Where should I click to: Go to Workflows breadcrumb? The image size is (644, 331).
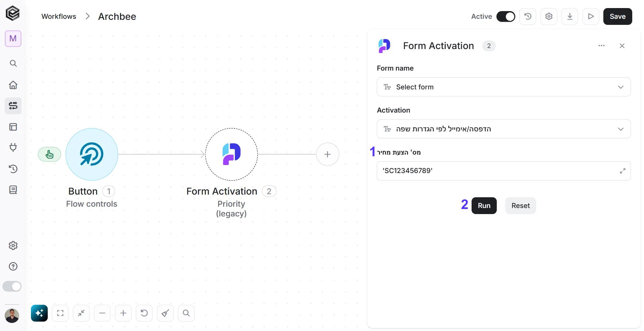59,16
